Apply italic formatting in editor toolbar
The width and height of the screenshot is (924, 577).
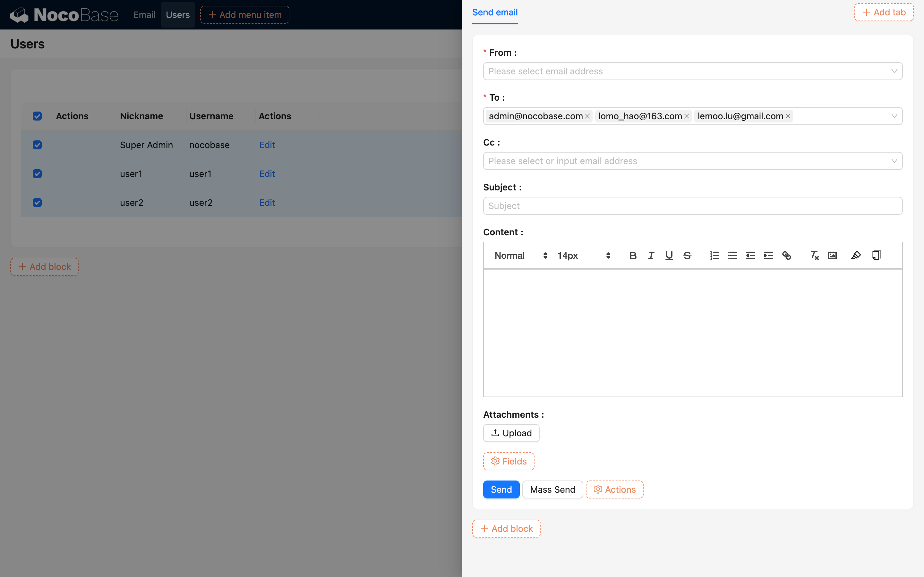pos(651,255)
